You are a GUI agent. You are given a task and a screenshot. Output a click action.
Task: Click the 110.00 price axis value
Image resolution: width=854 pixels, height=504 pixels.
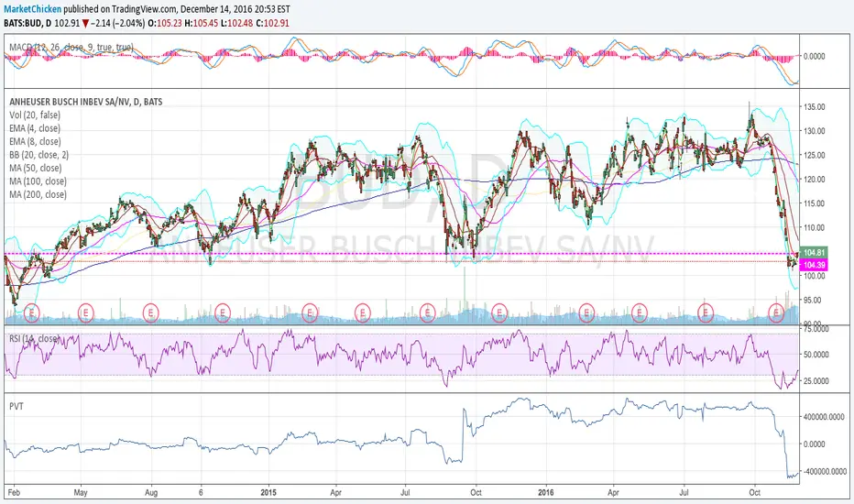tap(815, 228)
